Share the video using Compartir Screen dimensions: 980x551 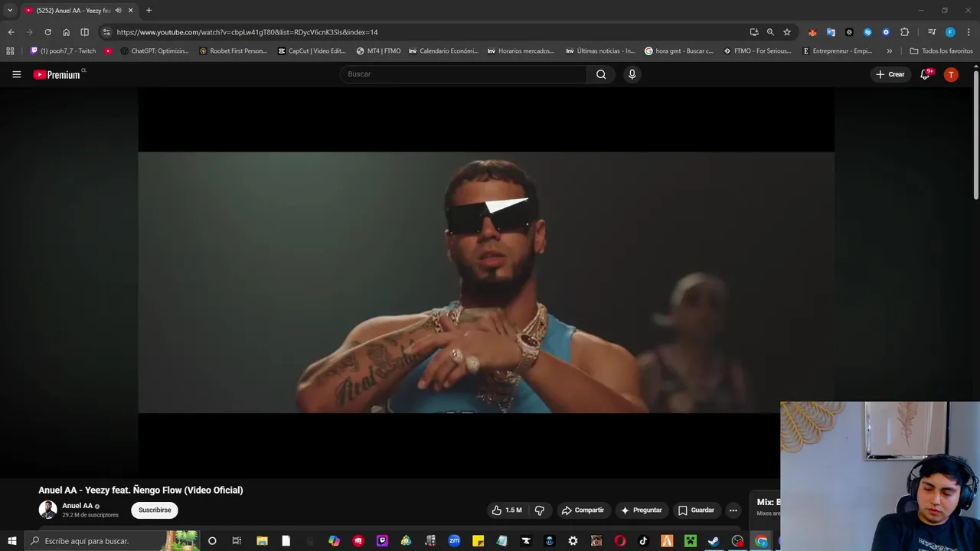click(x=583, y=510)
